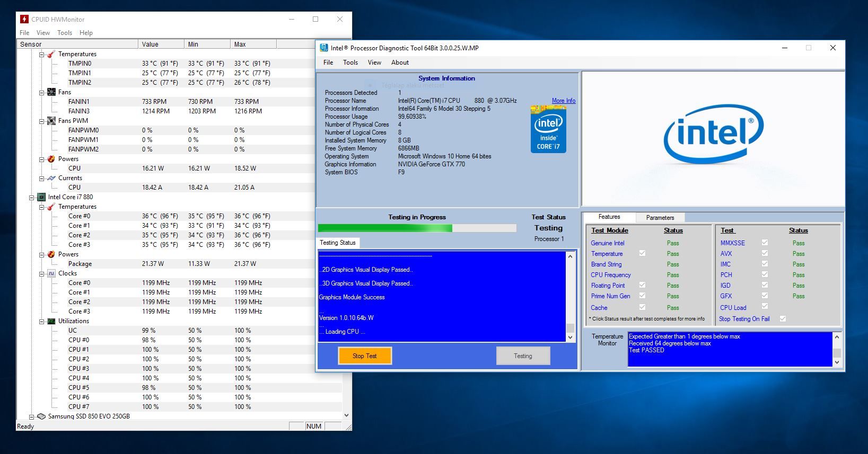The width and height of the screenshot is (868, 454).
Task: Open the More Info link
Action: [x=563, y=101]
